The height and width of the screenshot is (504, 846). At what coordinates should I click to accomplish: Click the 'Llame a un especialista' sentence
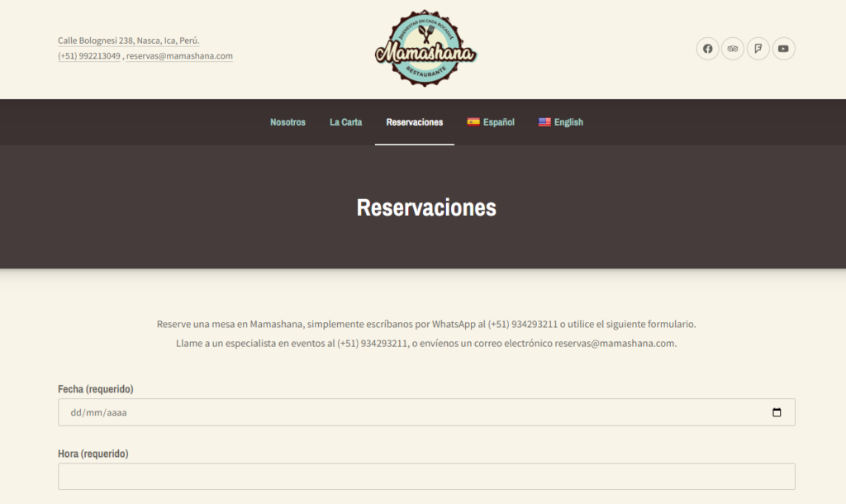click(426, 343)
